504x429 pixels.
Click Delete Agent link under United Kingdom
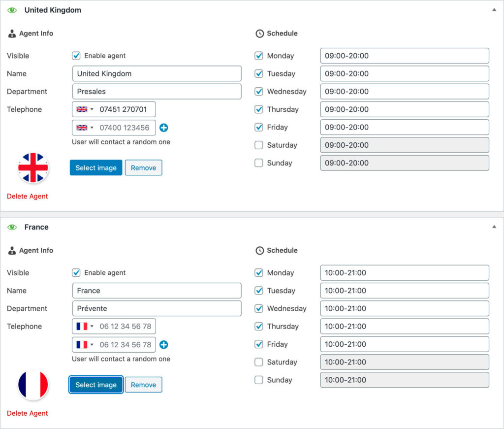tap(28, 197)
